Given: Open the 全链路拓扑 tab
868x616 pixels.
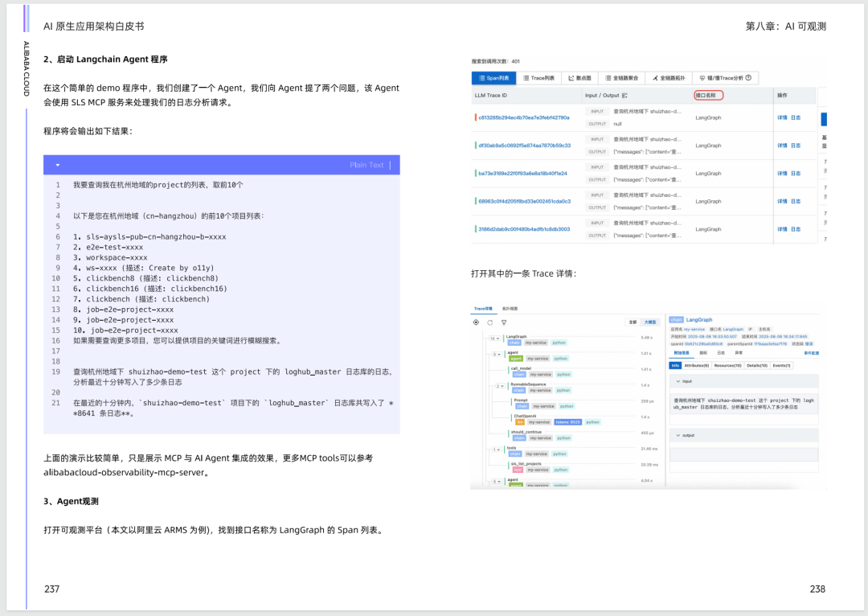Looking at the screenshot, I should pos(669,78).
